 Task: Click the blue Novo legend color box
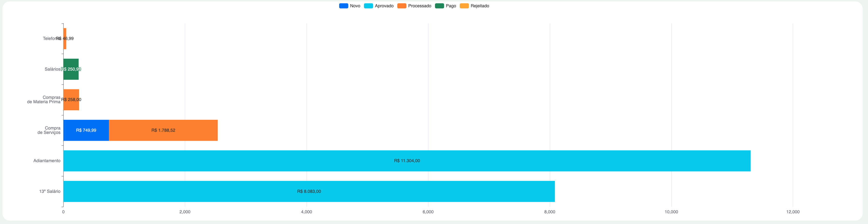click(343, 6)
